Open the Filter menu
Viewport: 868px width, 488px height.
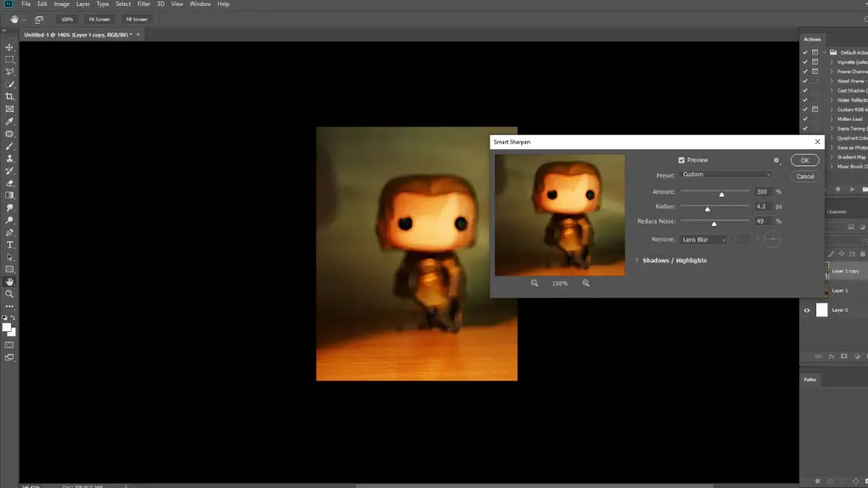144,4
